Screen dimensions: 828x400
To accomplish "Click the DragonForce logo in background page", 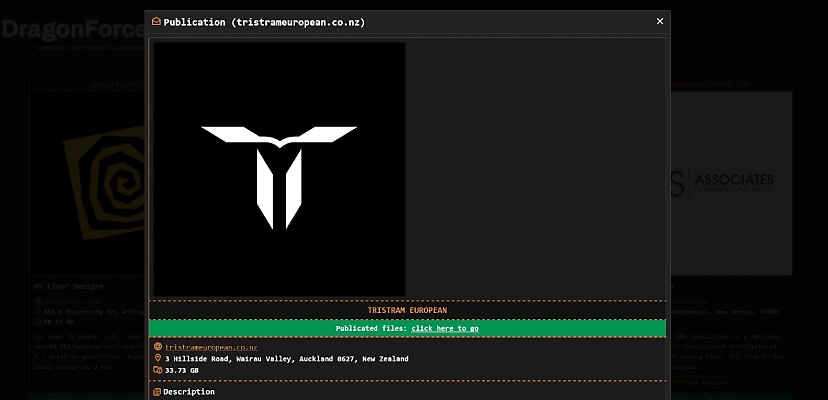I will [73, 30].
